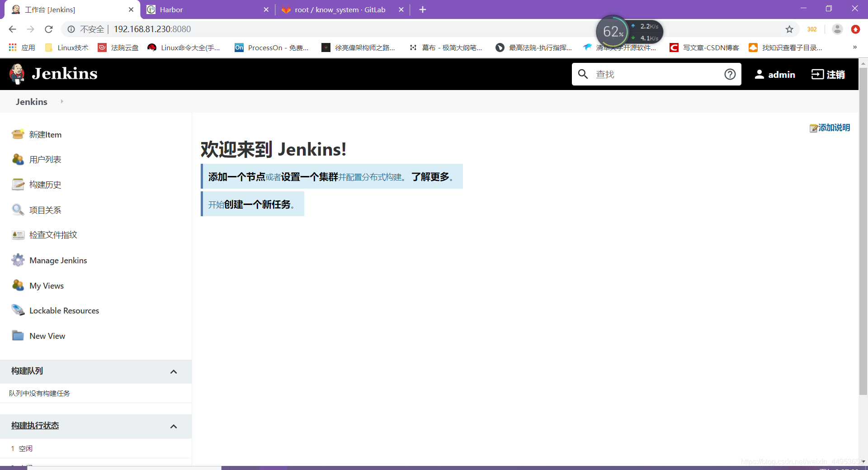
Task: Bookmark this page with star icon
Action: pyautogui.click(x=789, y=29)
